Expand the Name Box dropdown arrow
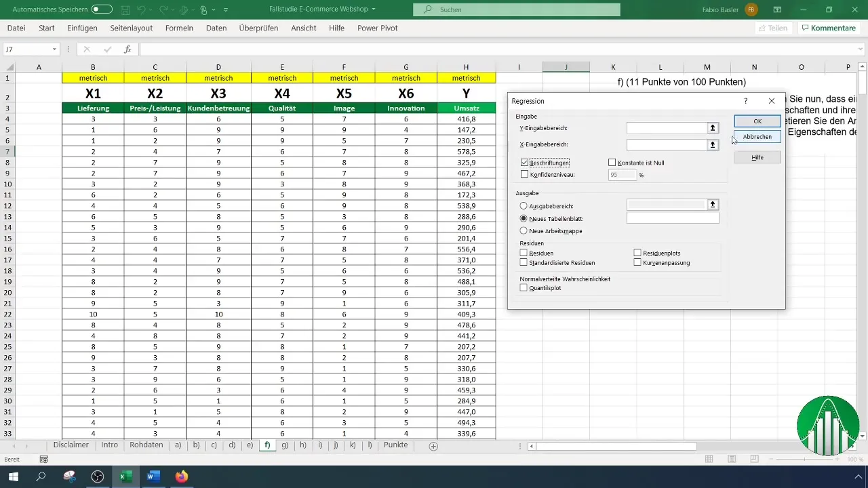The height and width of the screenshot is (488, 868). 55,49
